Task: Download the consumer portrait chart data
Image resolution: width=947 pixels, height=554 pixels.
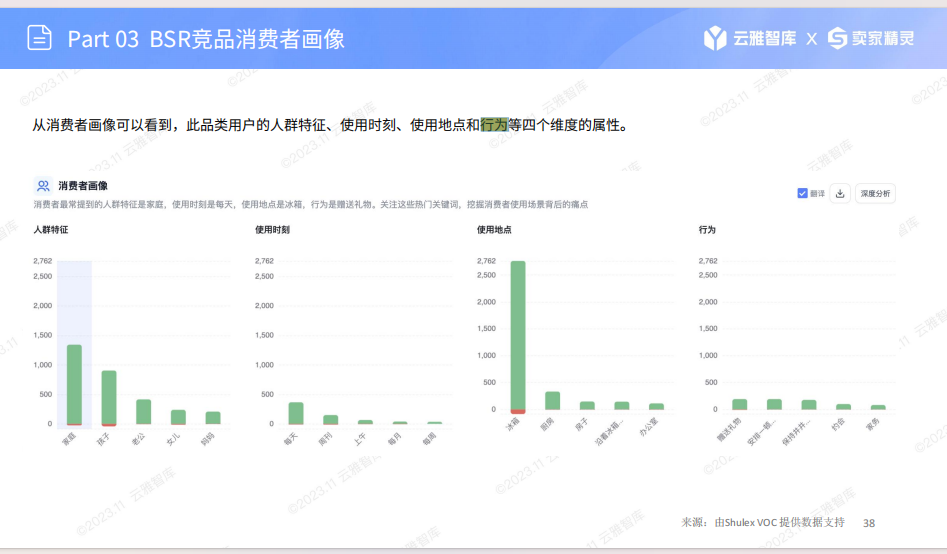Action: (x=839, y=193)
